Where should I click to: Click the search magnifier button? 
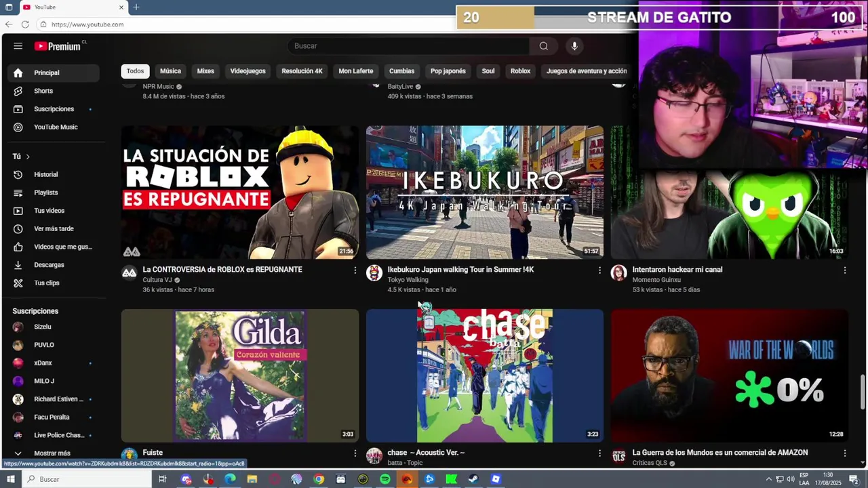(543, 46)
